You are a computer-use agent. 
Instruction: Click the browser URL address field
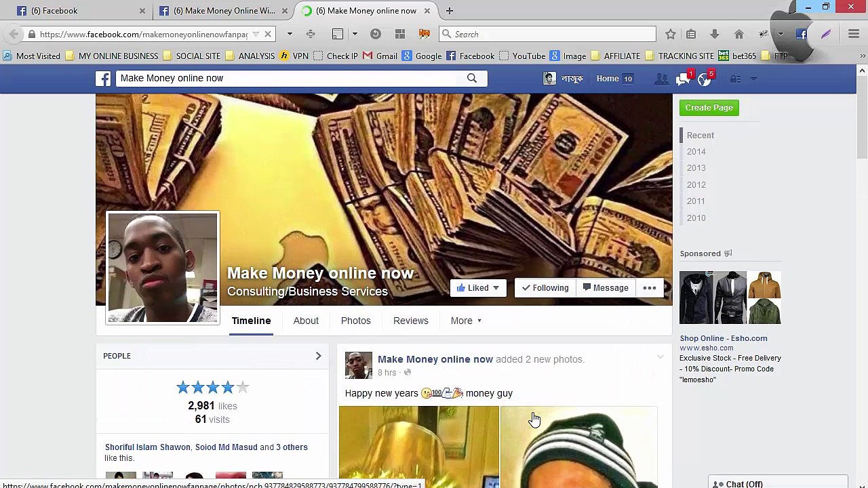(144, 34)
